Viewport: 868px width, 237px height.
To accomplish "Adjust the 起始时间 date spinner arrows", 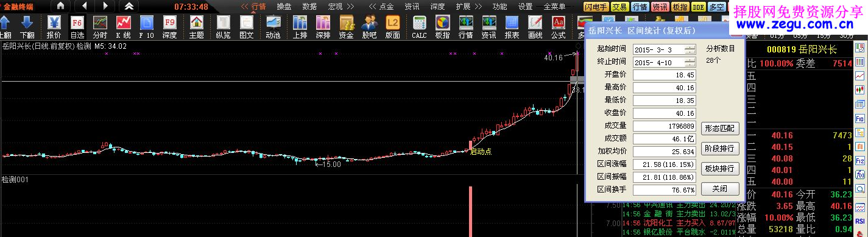I will point(690,49).
